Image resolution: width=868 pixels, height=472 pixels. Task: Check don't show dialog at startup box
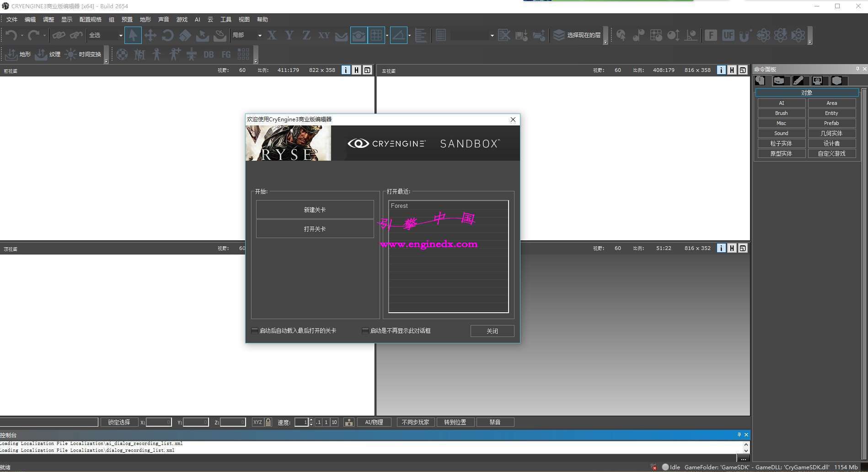click(x=365, y=331)
